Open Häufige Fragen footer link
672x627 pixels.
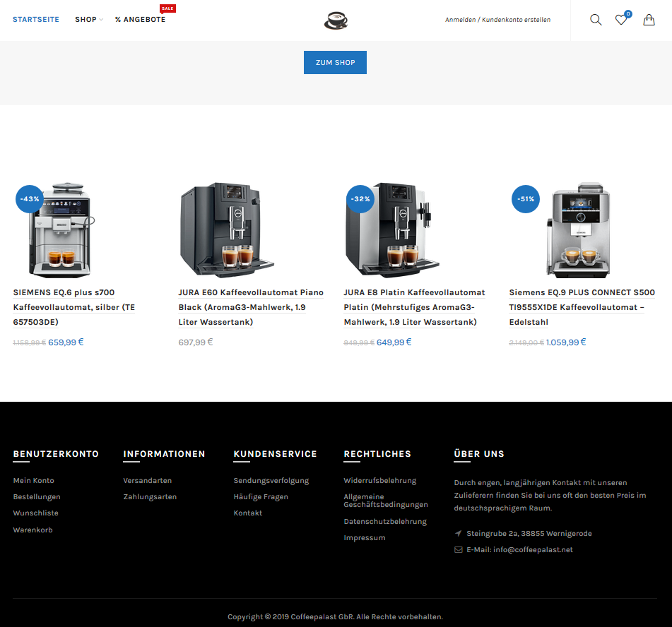261,497
